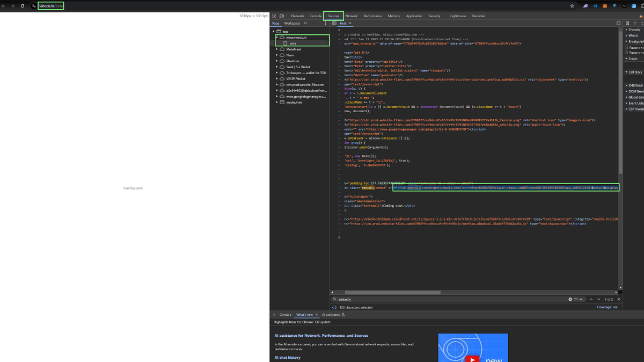Check the first Pause on checkbox
The height and width of the screenshot is (362, 644).
tap(626, 47)
